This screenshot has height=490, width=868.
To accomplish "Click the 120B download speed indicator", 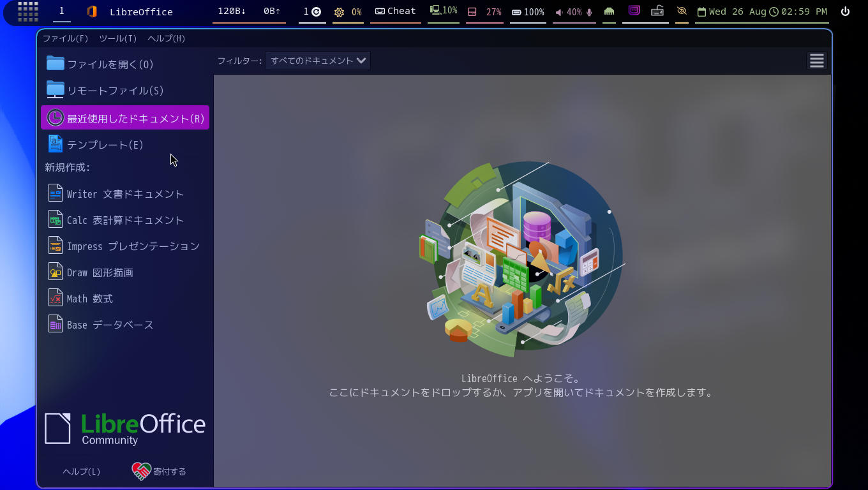I will (232, 11).
